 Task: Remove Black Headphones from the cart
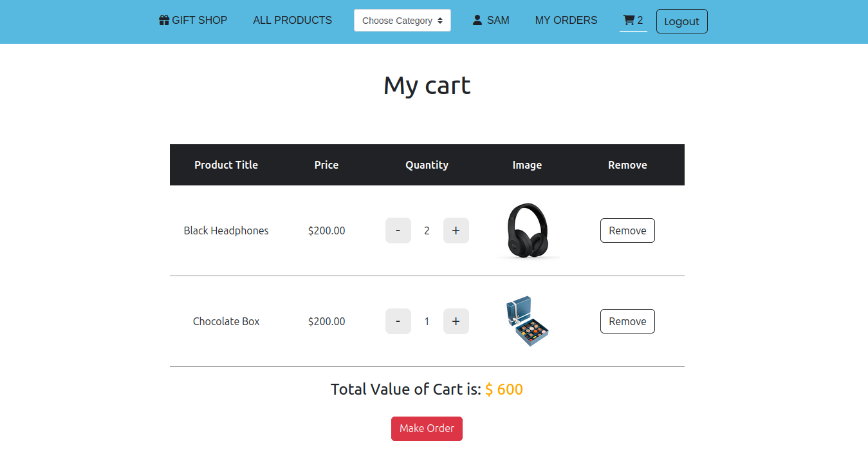627,230
